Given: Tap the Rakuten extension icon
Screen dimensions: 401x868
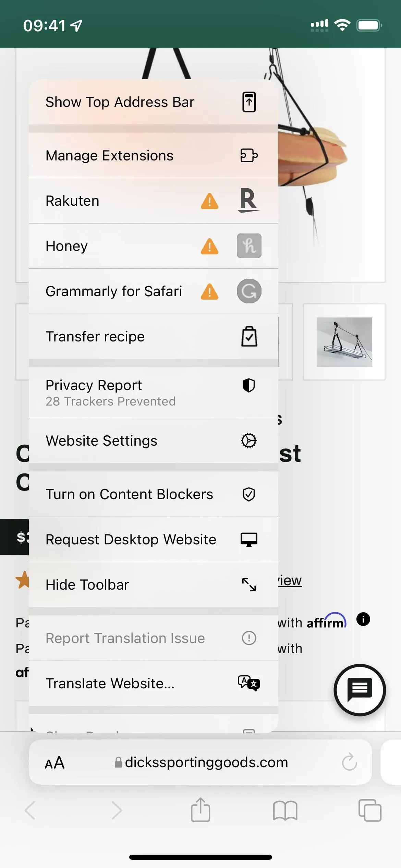Looking at the screenshot, I should coord(249,201).
